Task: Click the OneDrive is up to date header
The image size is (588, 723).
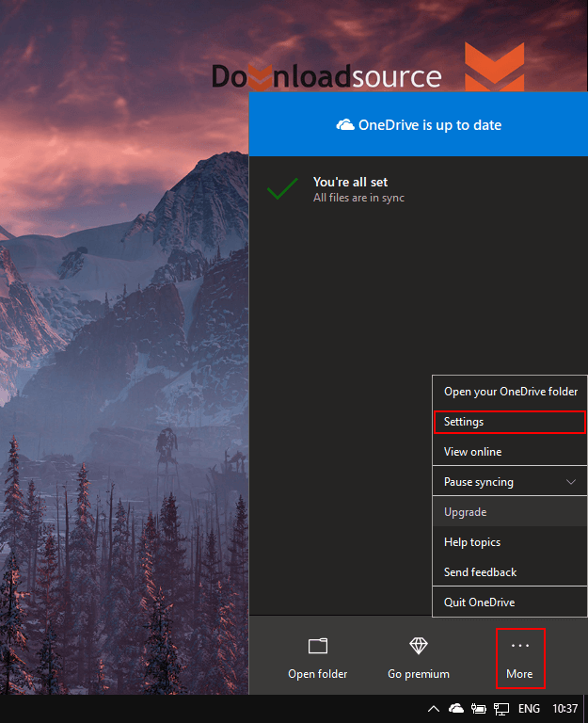Action: coord(419,124)
